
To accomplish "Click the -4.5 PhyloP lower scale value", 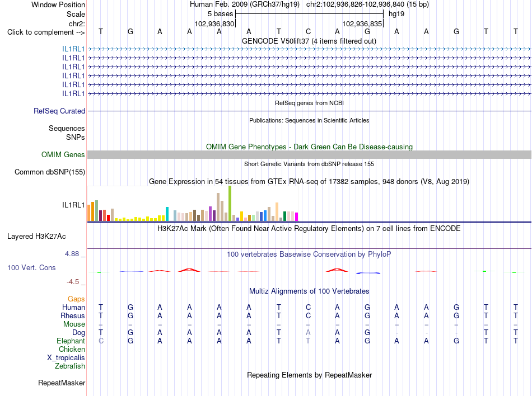I will pyautogui.click(x=73, y=282).
